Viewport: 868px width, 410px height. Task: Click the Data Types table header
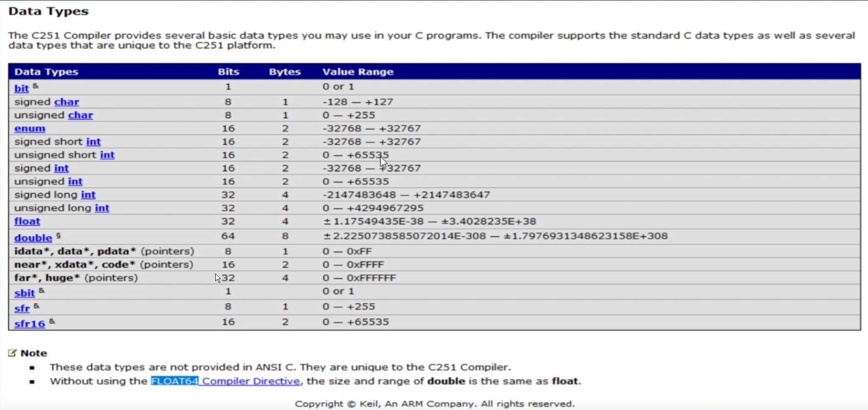(x=46, y=72)
